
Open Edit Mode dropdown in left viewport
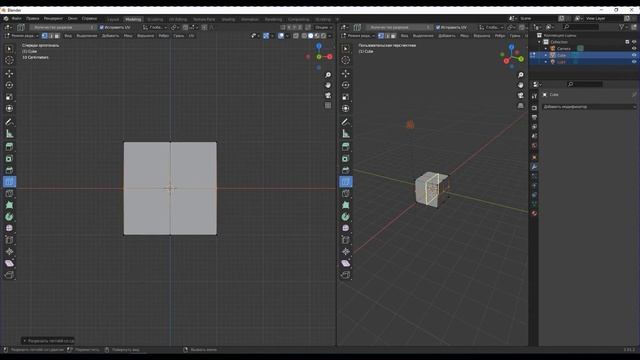22,36
